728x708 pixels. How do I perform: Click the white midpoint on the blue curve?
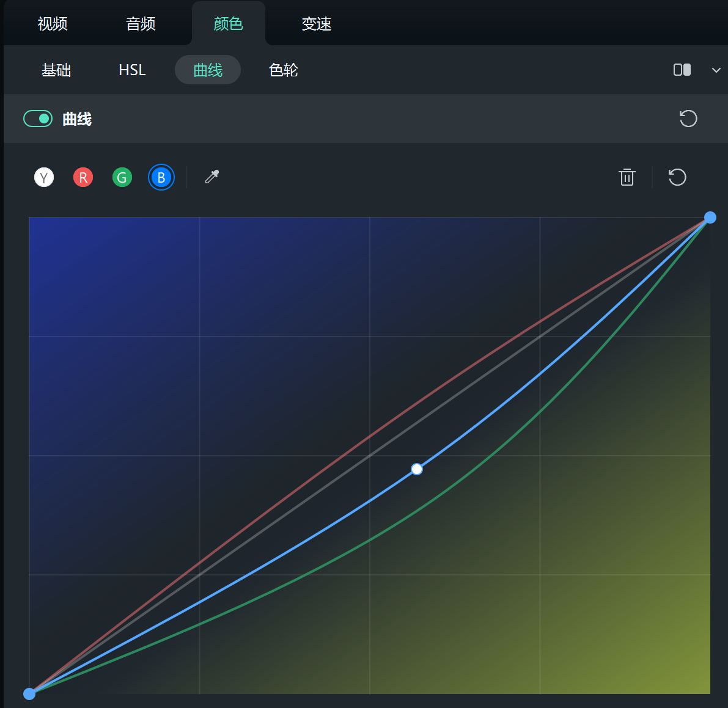417,469
